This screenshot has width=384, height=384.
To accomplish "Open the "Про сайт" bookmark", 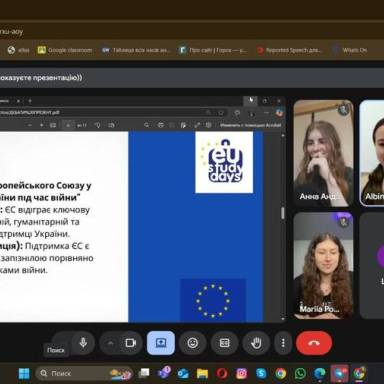I will pyautogui.click(x=213, y=50).
